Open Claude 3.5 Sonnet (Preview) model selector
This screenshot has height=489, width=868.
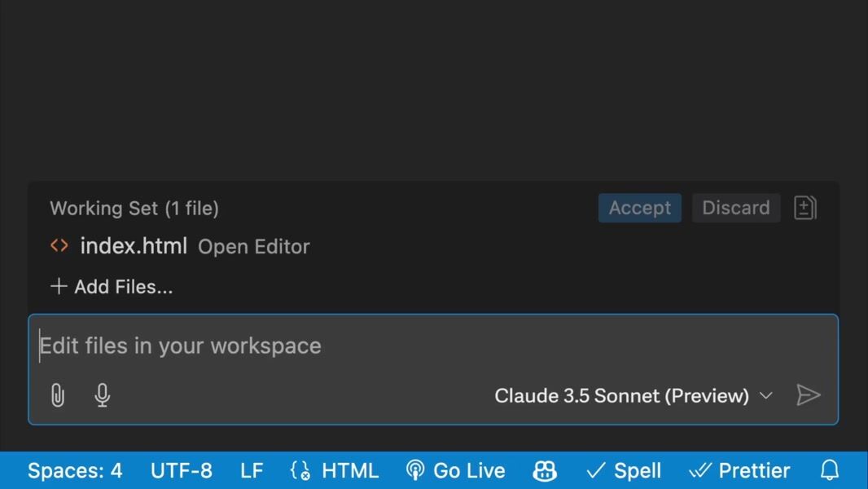click(x=621, y=395)
